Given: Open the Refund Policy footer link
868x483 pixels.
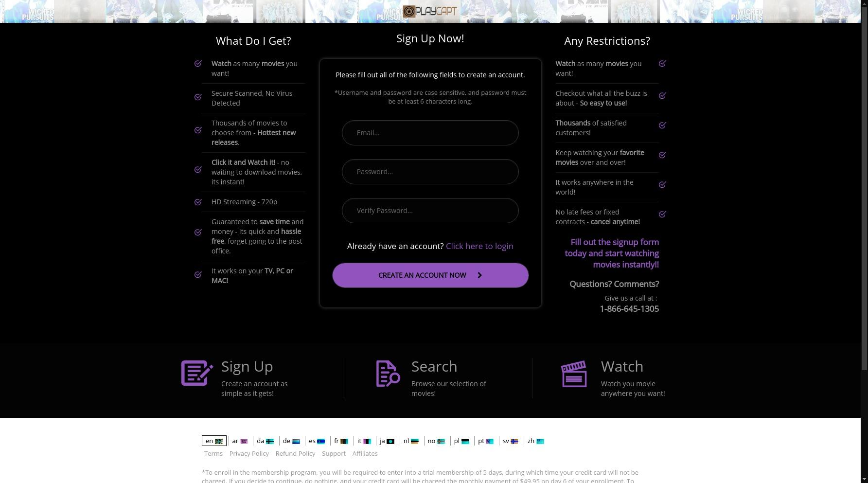Looking at the screenshot, I should click(x=295, y=453).
